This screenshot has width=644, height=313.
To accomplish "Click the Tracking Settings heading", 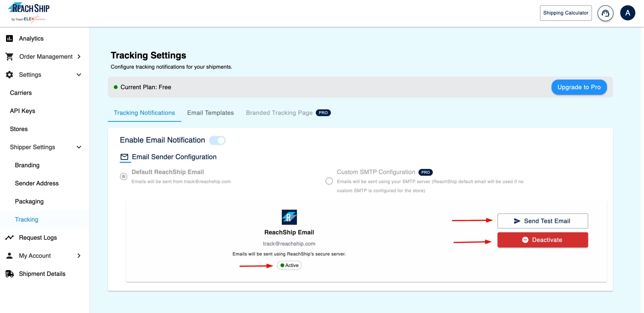I will 148,55.
